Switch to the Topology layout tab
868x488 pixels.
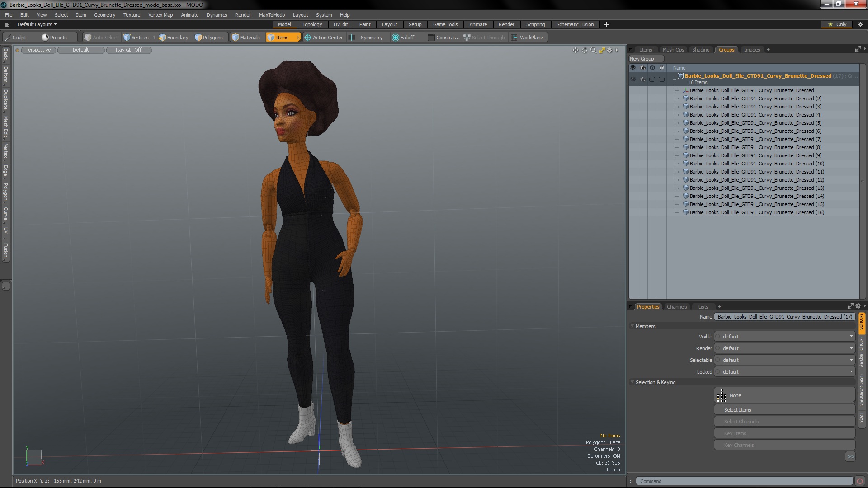[x=312, y=24]
